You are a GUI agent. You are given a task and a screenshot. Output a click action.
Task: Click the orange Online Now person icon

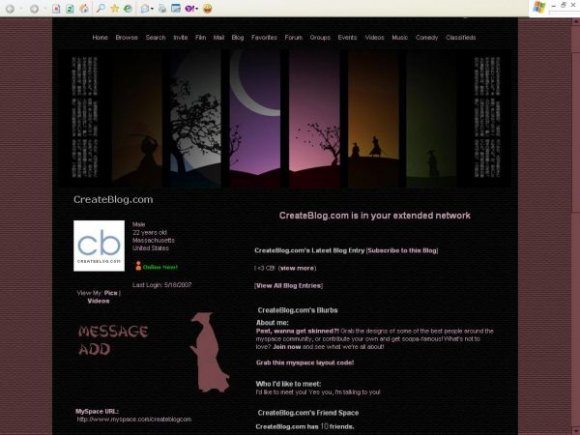pyautogui.click(x=138, y=266)
